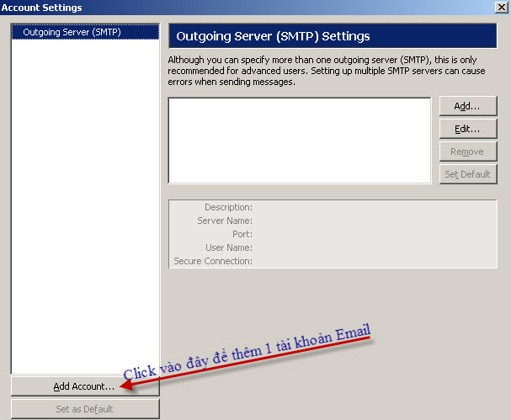511x420 pixels.
Task: Click the User Name: label
Action: [x=229, y=247]
